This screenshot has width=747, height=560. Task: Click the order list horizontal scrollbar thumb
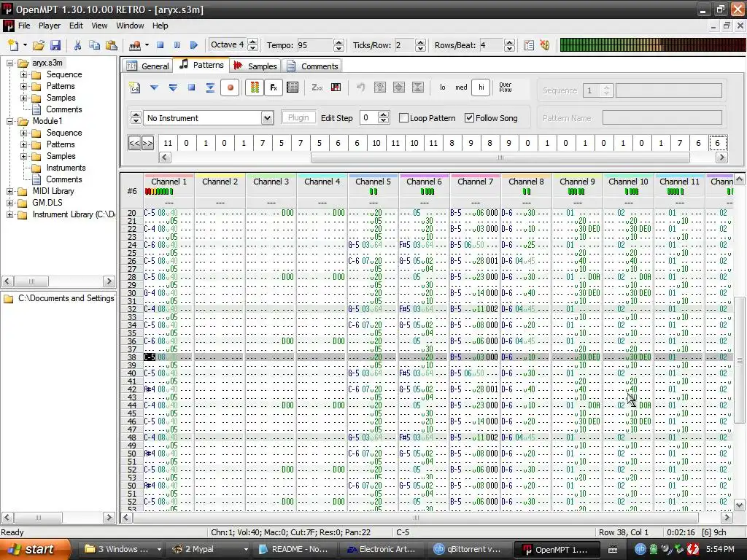(x=500, y=157)
